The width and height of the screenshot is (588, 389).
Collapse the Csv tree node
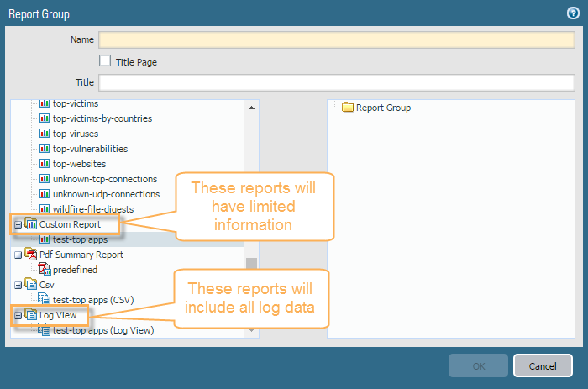tap(18, 286)
